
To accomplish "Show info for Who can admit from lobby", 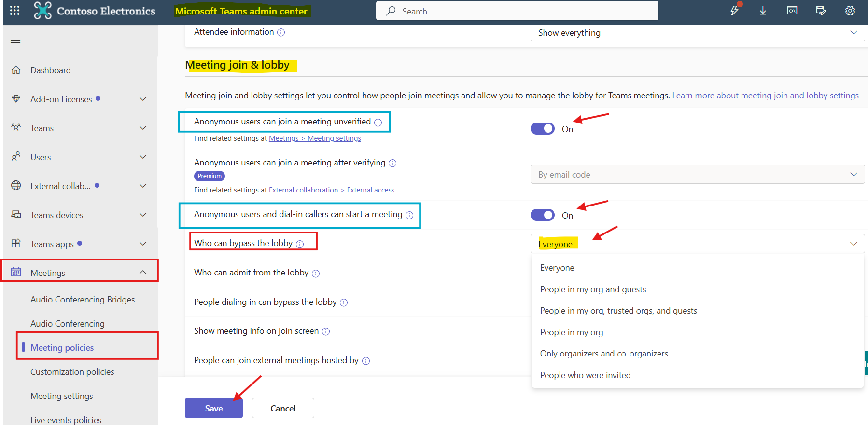I will click(316, 274).
